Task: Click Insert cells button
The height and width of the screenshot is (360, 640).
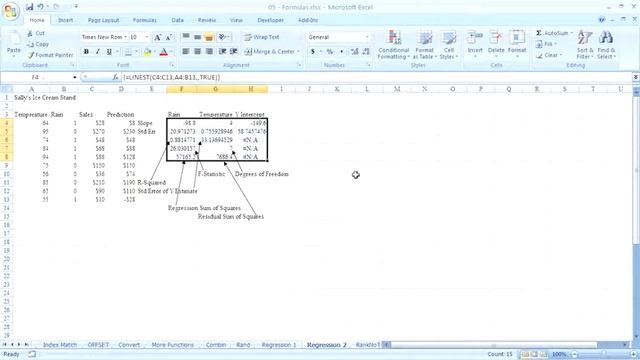Action: click(x=475, y=44)
